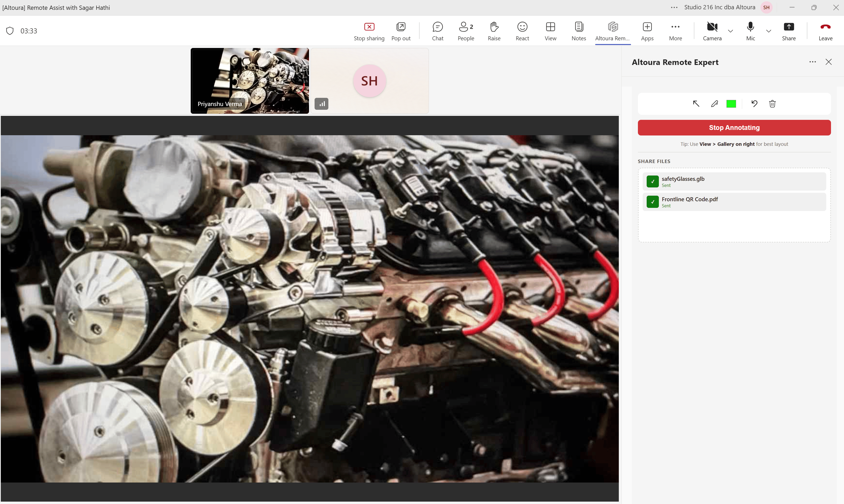Select the SH participant tile
Image resolution: width=844 pixels, height=504 pixels.
tap(370, 81)
